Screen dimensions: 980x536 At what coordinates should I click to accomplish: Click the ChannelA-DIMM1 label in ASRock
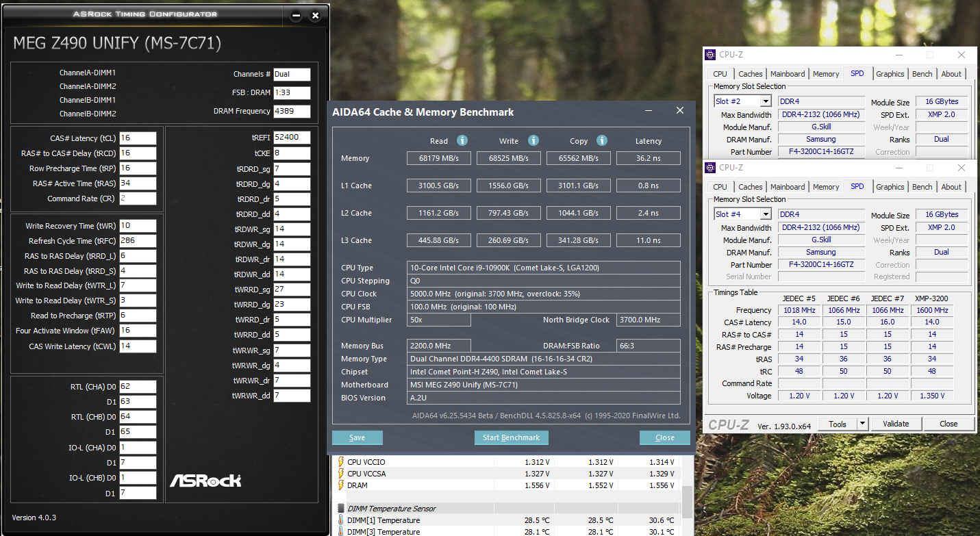click(x=88, y=73)
